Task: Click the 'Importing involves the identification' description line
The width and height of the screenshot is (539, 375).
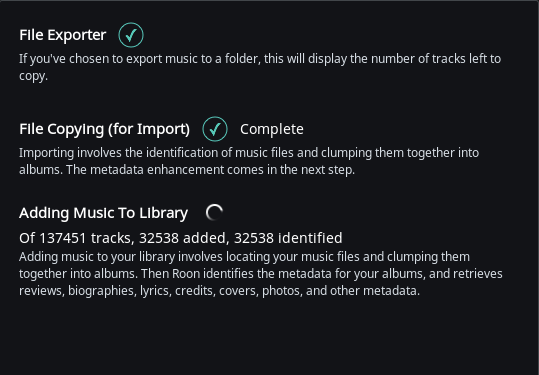Action: [249, 153]
